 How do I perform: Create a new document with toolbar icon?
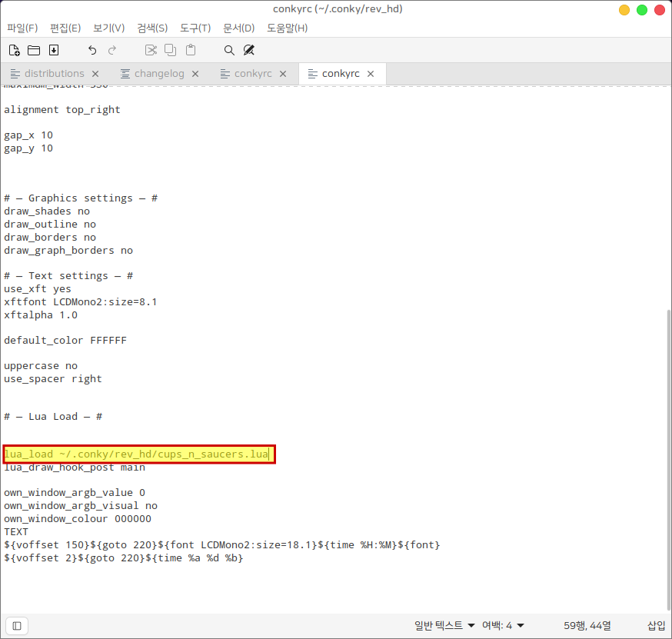tap(14, 50)
